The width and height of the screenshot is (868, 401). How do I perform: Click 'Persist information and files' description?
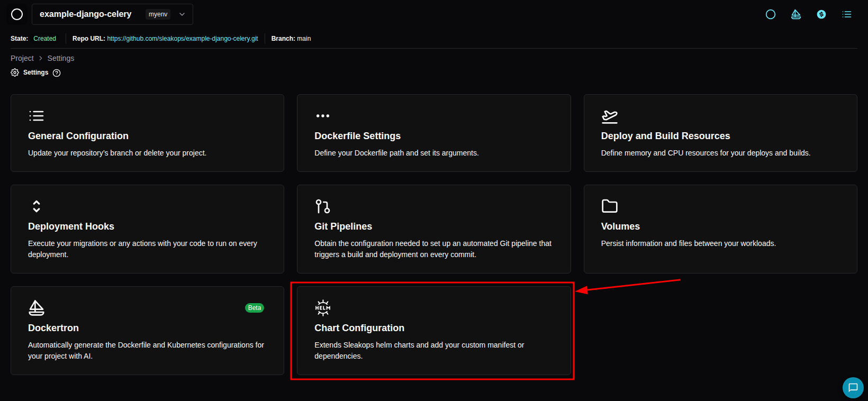coord(689,243)
